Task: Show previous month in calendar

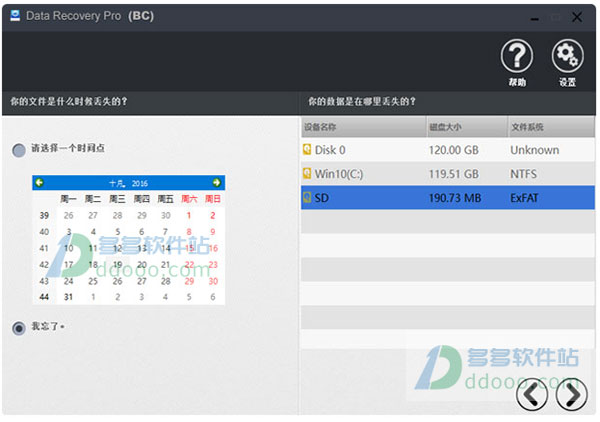Action: 39,182
